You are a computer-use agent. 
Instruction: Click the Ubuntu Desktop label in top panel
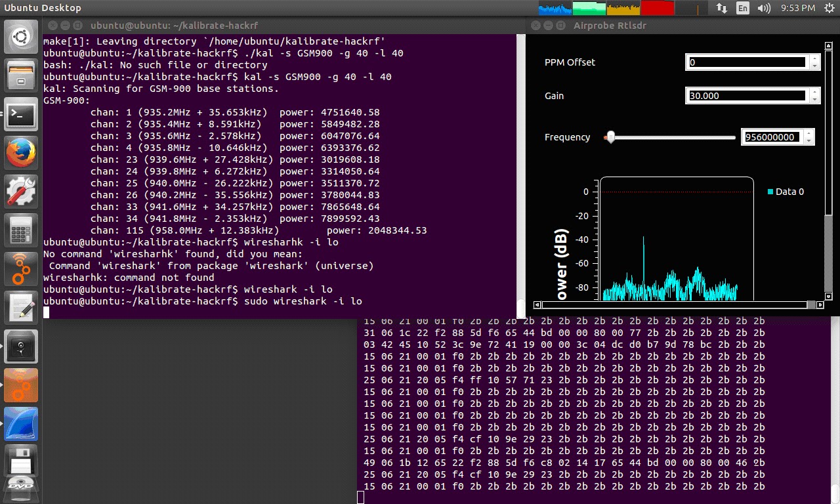[43, 8]
